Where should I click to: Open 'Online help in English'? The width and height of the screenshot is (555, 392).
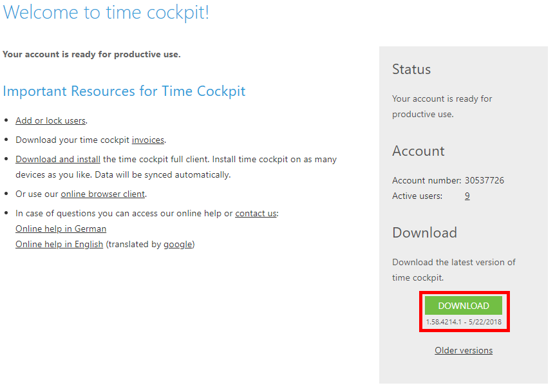[59, 245]
